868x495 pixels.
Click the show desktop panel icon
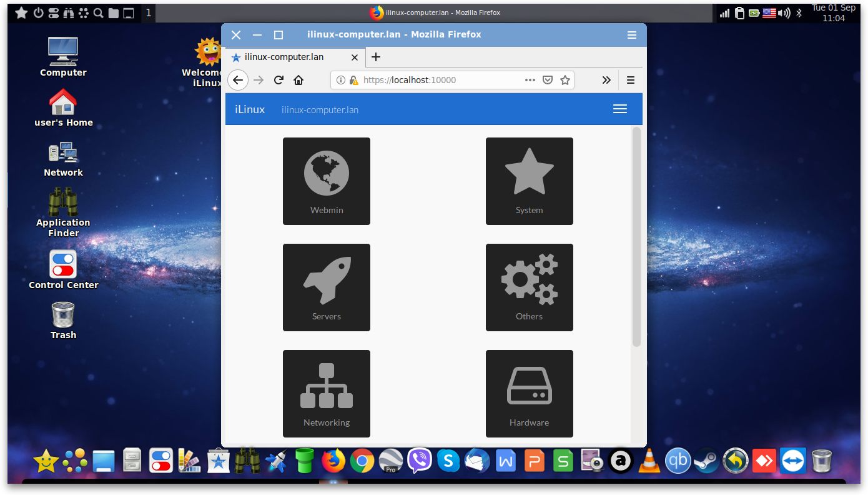pyautogui.click(x=128, y=12)
